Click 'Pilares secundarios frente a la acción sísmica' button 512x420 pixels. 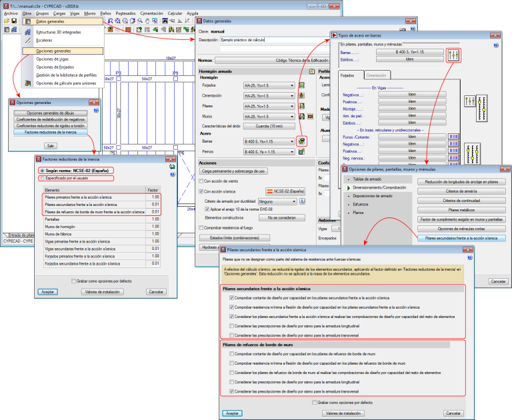pos(461,238)
